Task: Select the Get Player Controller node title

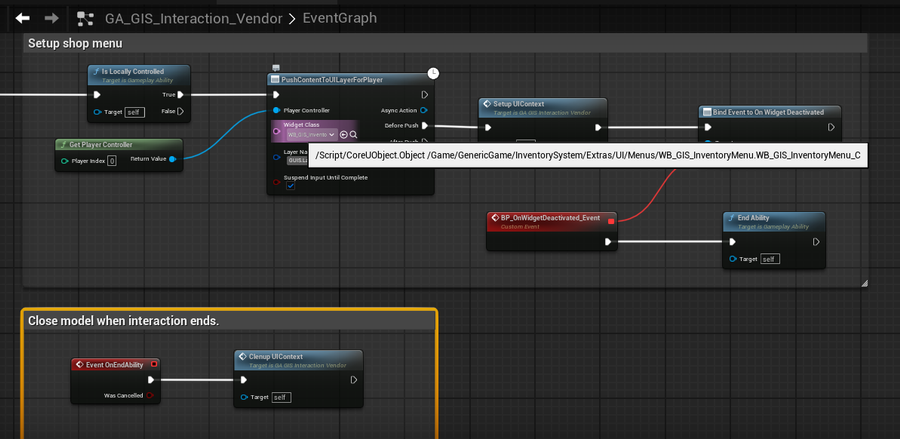Action: [100, 145]
